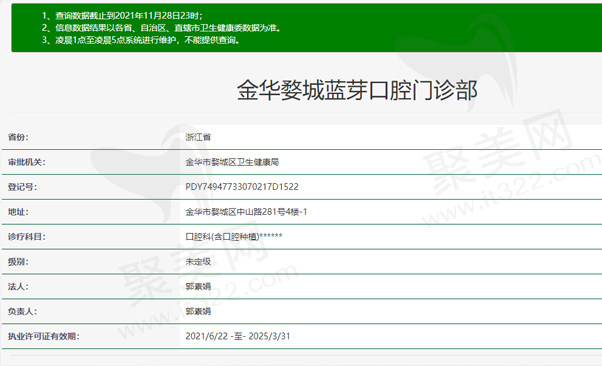
Task: Select the 省份 label
Action: pos(18,137)
